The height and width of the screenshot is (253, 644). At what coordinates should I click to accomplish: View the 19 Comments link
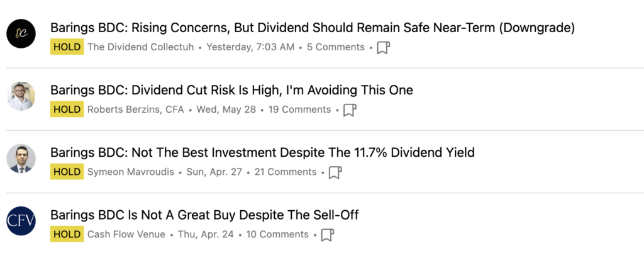(x=299, y=110)
